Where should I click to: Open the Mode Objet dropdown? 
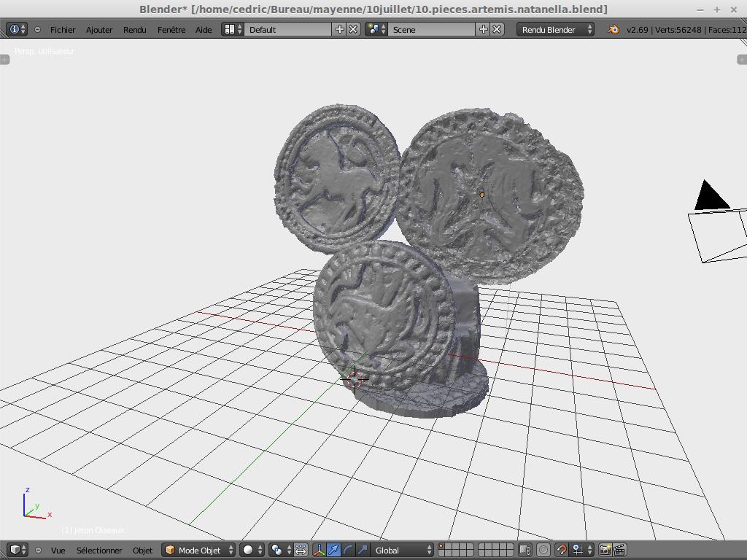coord(198,550)
